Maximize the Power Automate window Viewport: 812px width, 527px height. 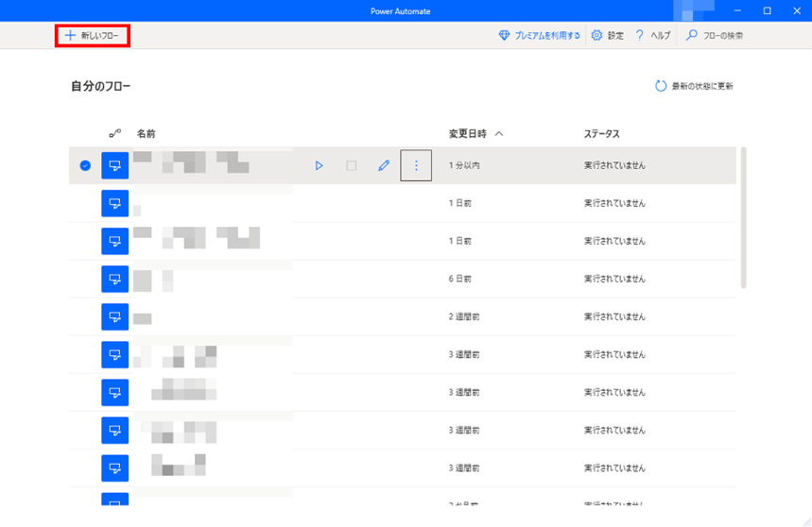pyautogui.click(x=767, y=10)
